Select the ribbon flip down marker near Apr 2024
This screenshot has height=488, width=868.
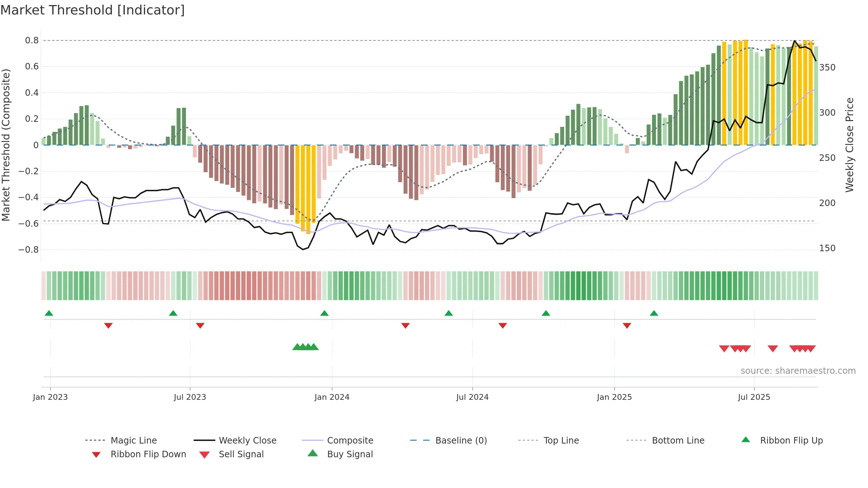tap(405, 326)
